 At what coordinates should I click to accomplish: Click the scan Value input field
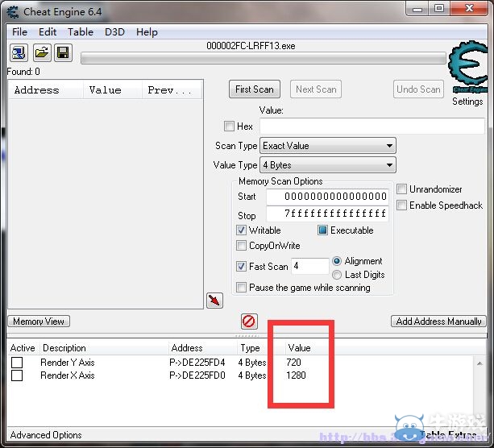(x=372, y=126)
